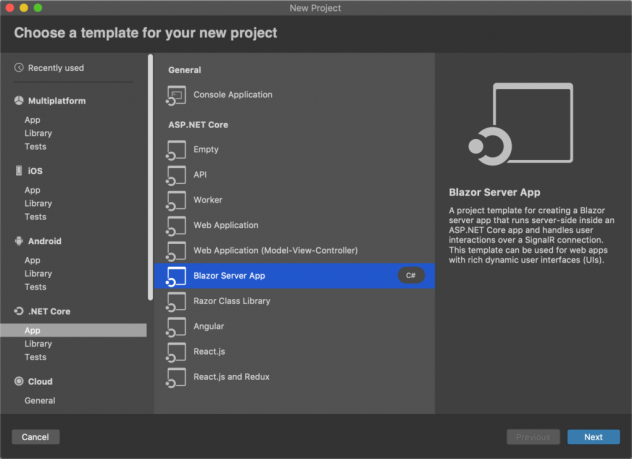Image resolution: width=632 pixels, height=459 pixels.
Task: Click the Recently used clock icon
Action: click(x=19, y=68)
